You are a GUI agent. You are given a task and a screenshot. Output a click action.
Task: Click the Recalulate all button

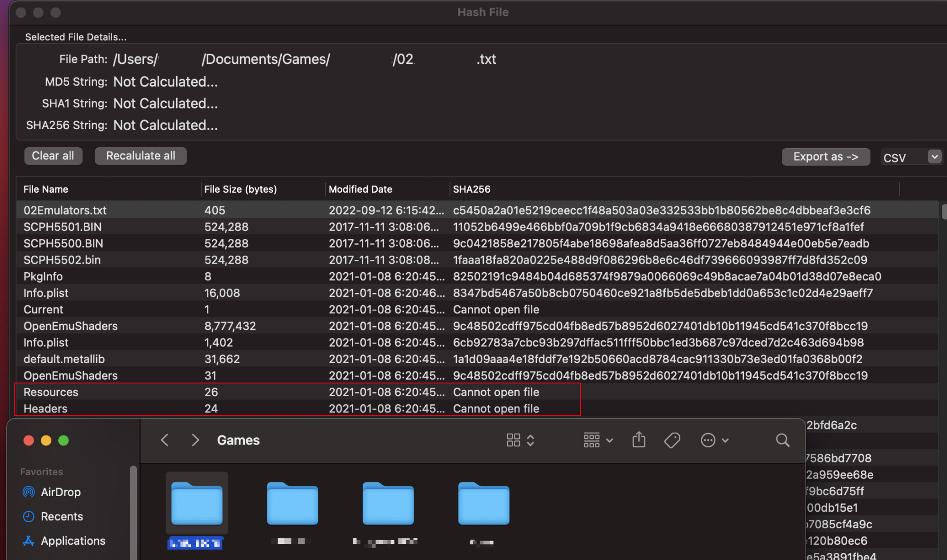coord(141,156)
